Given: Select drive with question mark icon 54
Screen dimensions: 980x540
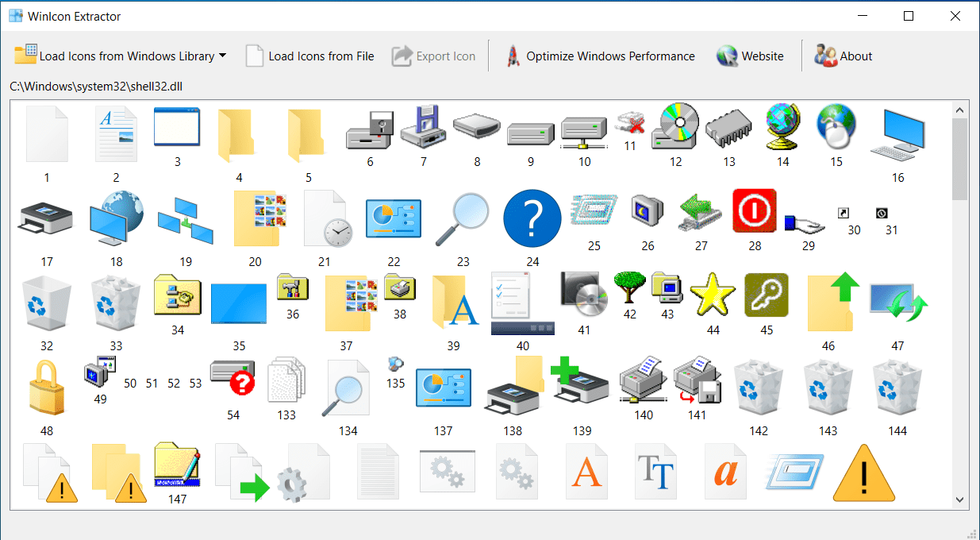Looking at the screenshot, I should (233, 379).
